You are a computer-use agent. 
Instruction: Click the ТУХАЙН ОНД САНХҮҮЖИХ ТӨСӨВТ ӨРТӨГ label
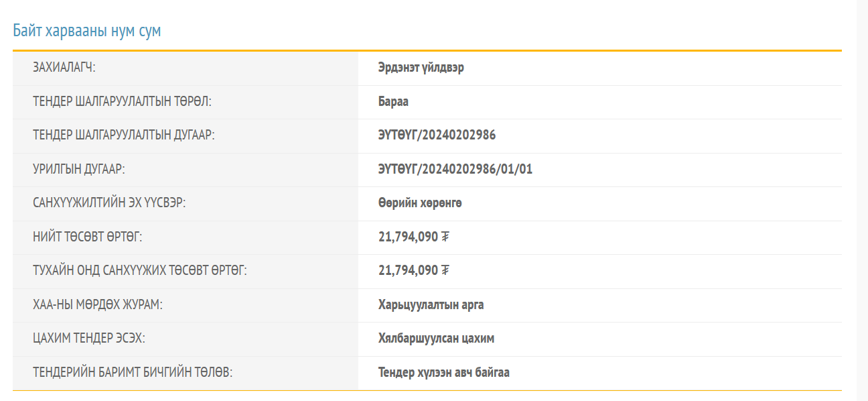(140, 271)
